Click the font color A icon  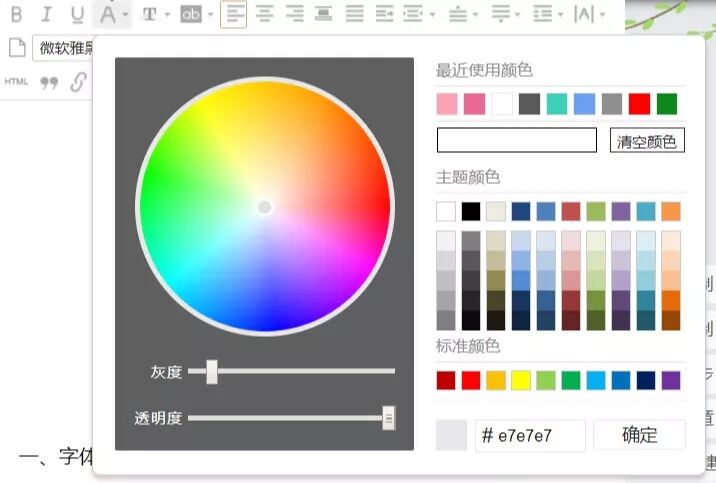(x=107, y=14)
